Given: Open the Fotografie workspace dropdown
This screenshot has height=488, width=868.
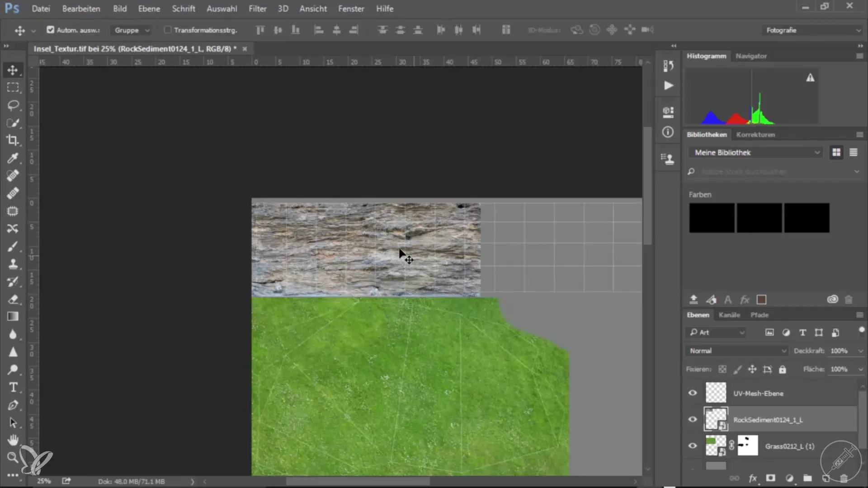Looking at the screenshot, I should [812, 30].
